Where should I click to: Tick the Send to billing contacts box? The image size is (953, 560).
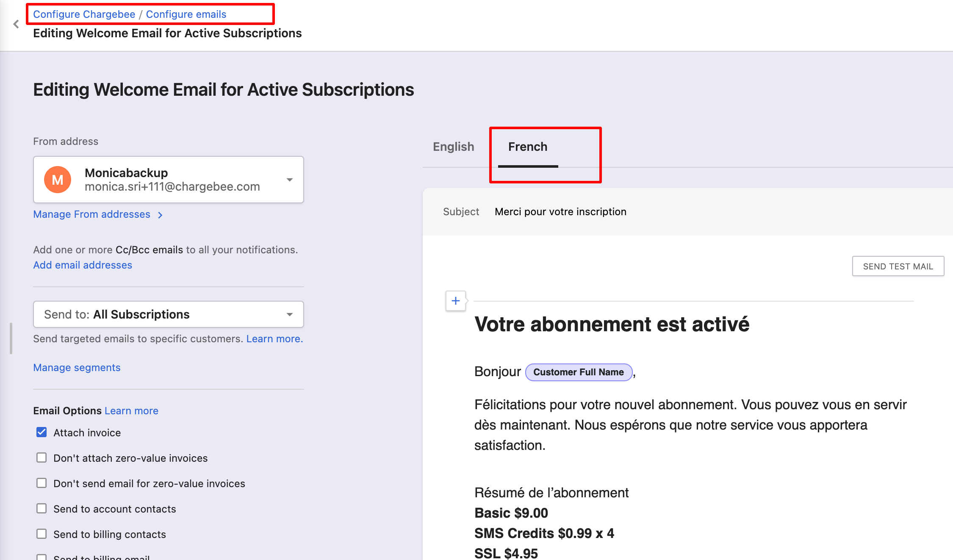[42, 534]
